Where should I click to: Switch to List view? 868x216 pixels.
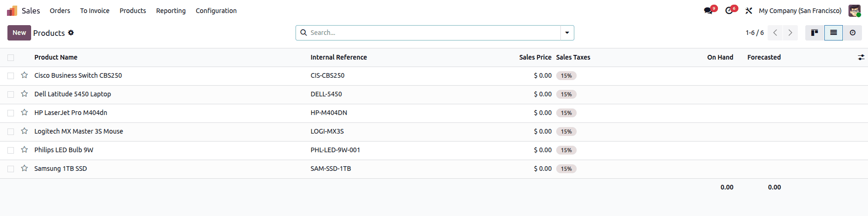834,33
